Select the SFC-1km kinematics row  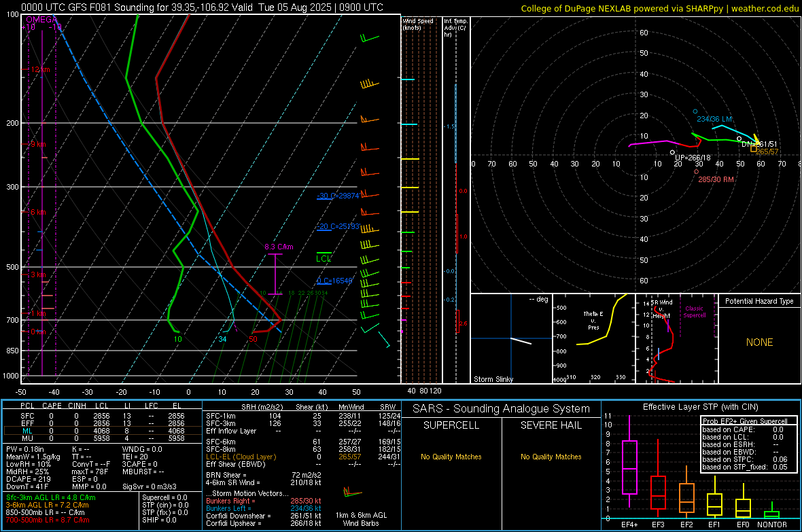pos(303,416)
